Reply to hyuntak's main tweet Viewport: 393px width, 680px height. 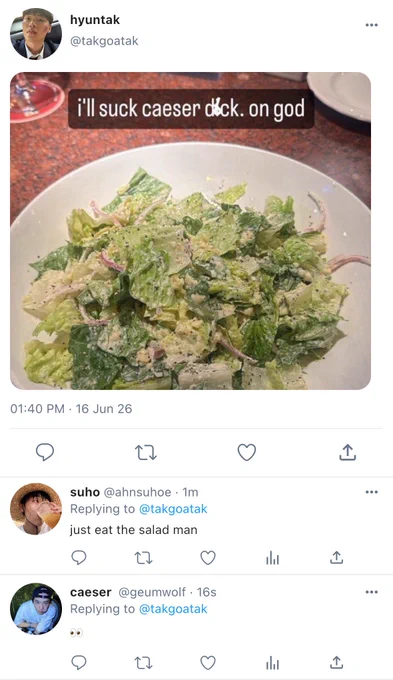(45, 452)
